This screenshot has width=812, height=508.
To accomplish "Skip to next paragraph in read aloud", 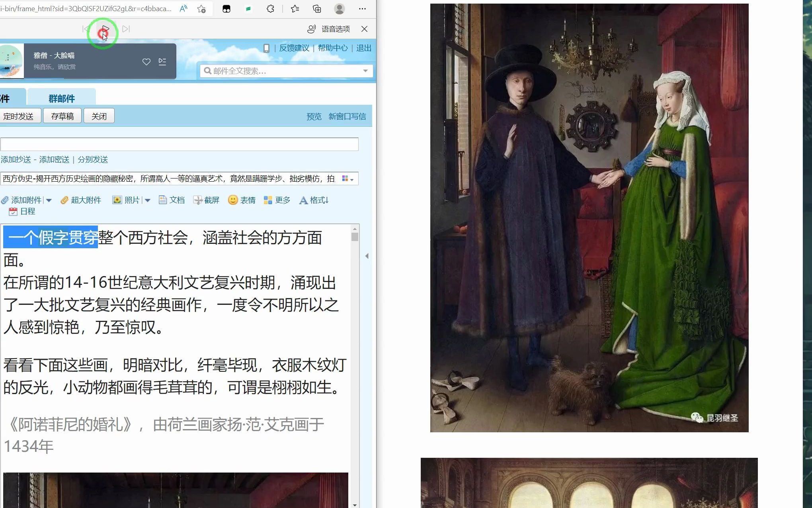I will click(x=126, y=29).
